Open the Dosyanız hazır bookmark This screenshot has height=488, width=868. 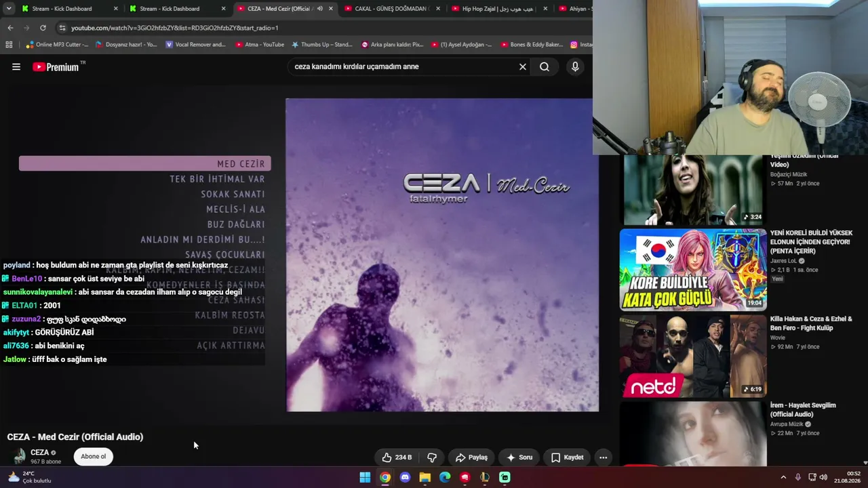126,45
